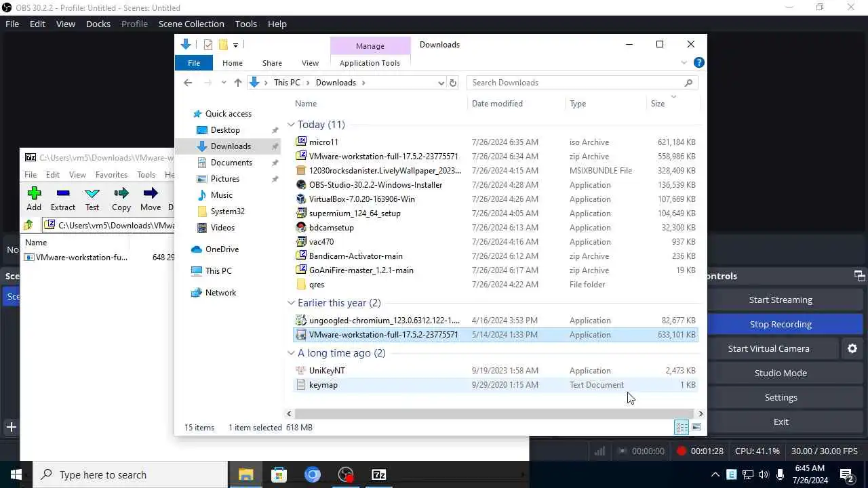Open the OBS Docks menu
This screenshot has height=488, width=868.
(x=98, y=24)
